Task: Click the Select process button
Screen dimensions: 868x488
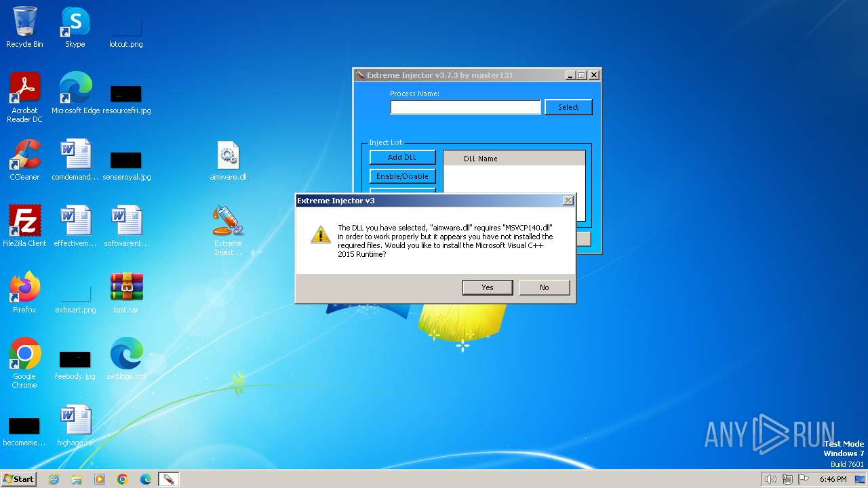Action: pos(568,107)
